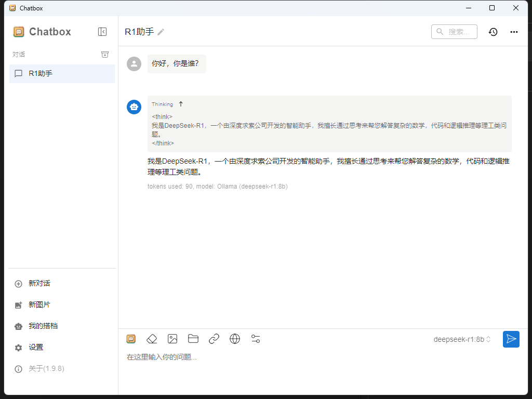Image resolution: width=532 pixels, height=399 pixels.
Task: Close the Chatbox window
Action: click(516, 8)
